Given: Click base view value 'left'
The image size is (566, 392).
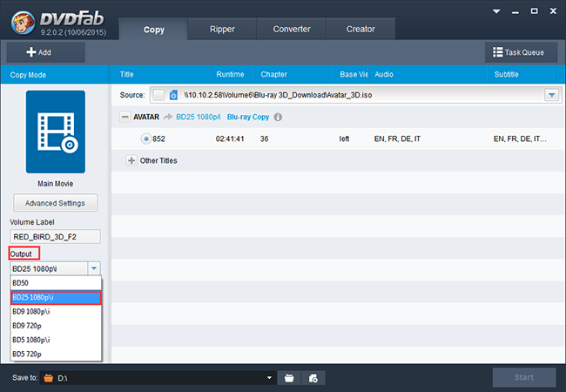Looking at the screenshot, I should tap(344, 139).
